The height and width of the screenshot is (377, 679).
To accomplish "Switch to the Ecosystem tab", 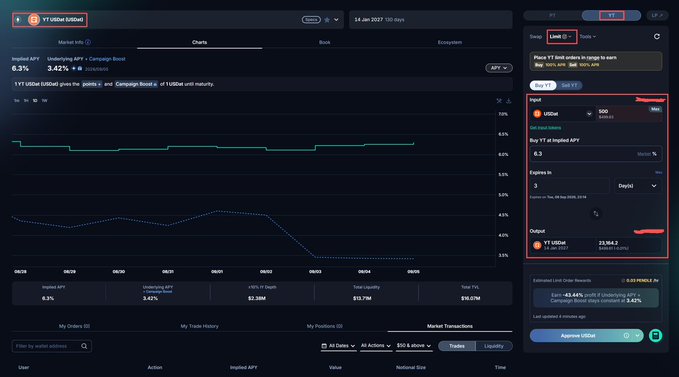I will pos(449,42).
